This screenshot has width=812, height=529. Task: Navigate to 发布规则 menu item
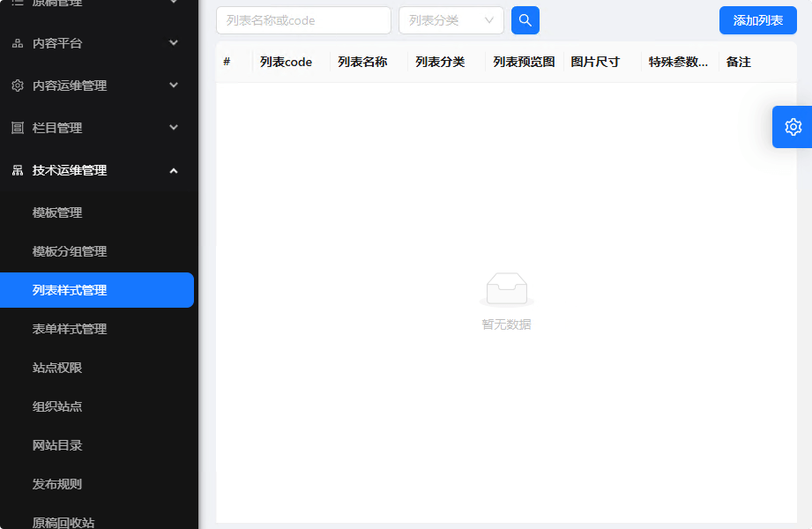click(57, 484)
